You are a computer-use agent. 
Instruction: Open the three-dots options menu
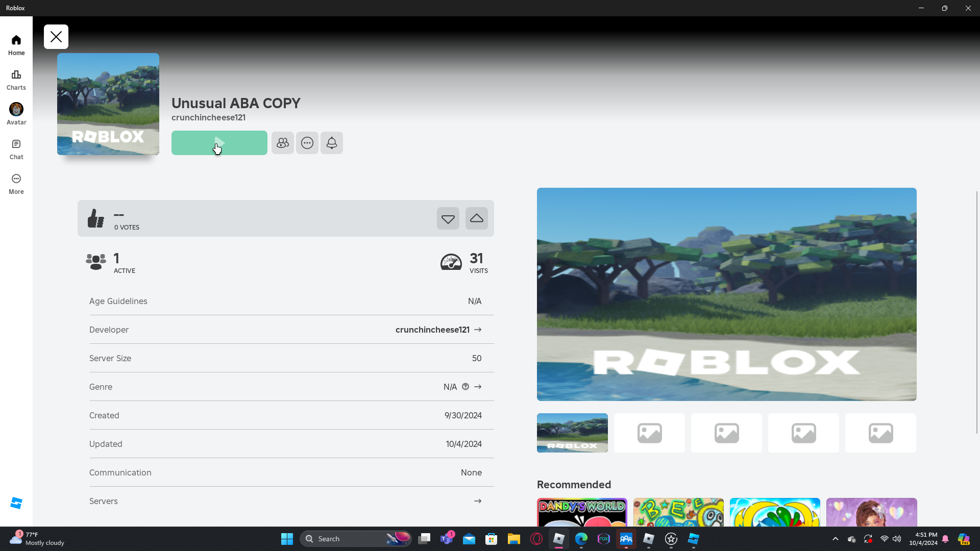pyautogui.click(x=307, y=143)
